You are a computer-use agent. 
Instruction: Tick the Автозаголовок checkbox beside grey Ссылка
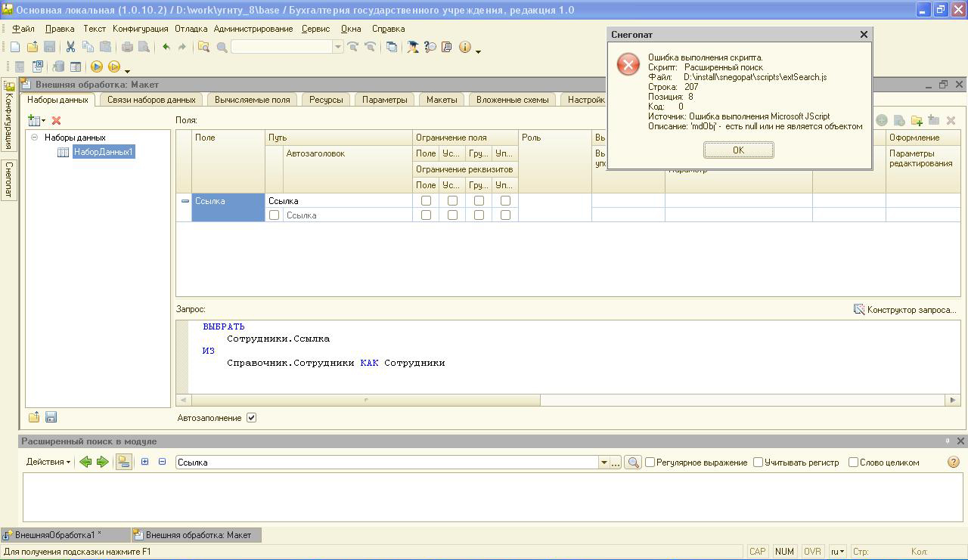click(274, 215)
